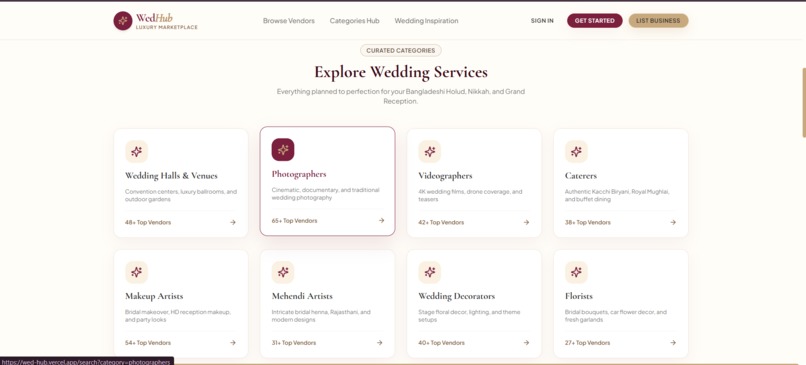Click the page vertical scrollbar thumb

point(804,102)
